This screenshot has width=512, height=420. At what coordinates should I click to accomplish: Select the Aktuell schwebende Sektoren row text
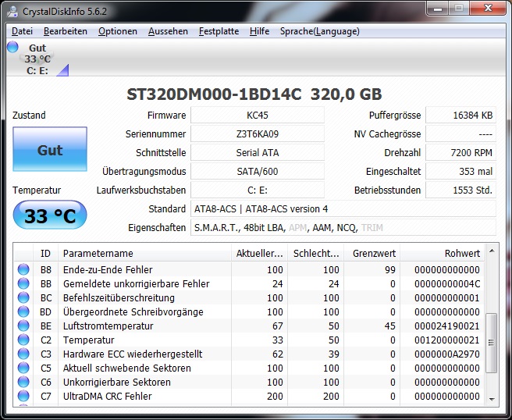click(127, 368)
